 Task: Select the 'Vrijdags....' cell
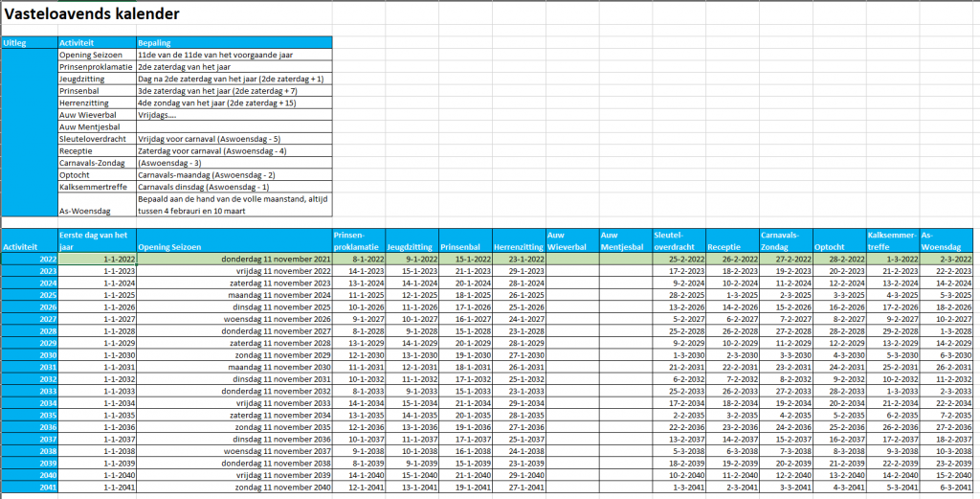(234, 115)
